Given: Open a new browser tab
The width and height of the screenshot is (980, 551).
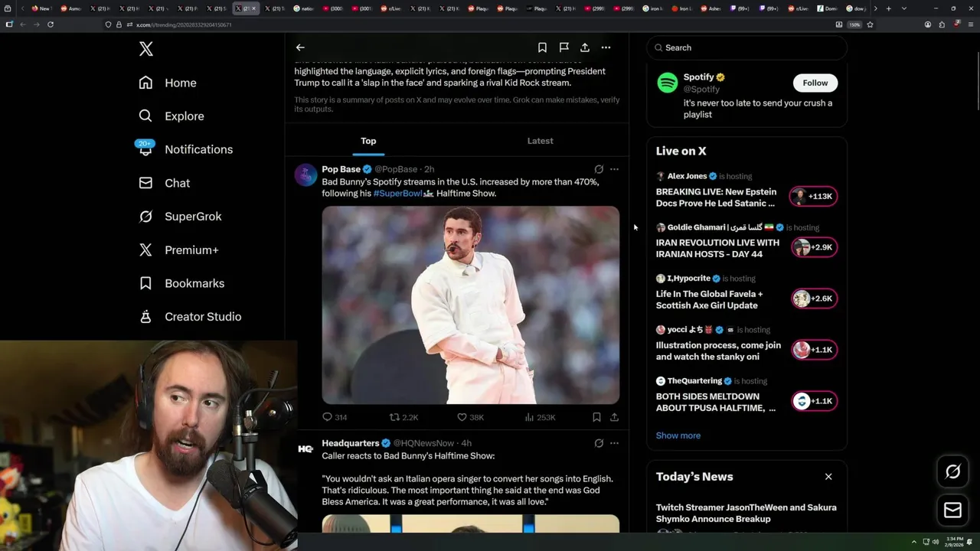Looking at the screenshot, I should [x=888, y=8].
